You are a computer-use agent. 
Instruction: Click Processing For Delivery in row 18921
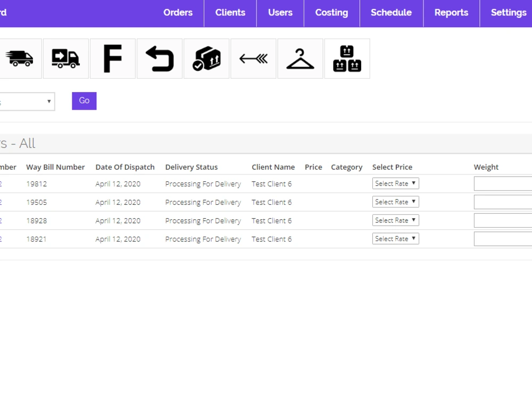203,239
